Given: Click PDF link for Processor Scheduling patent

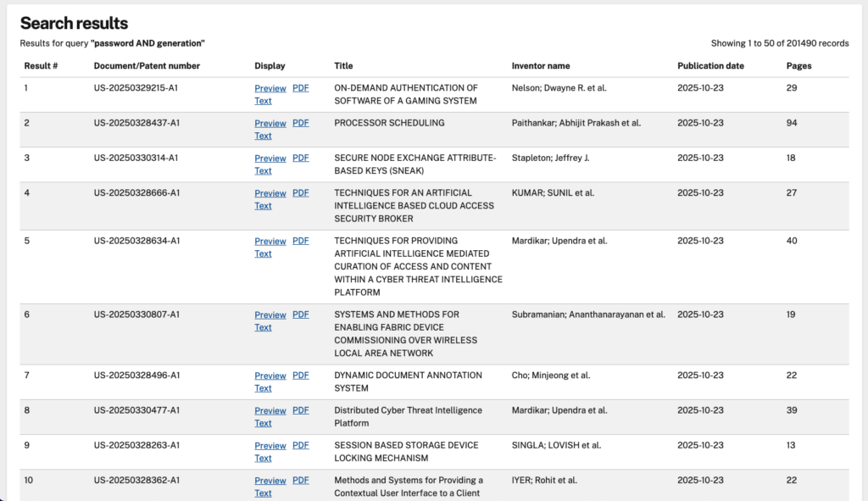Looking at the screenshot, I should point(300,123).
